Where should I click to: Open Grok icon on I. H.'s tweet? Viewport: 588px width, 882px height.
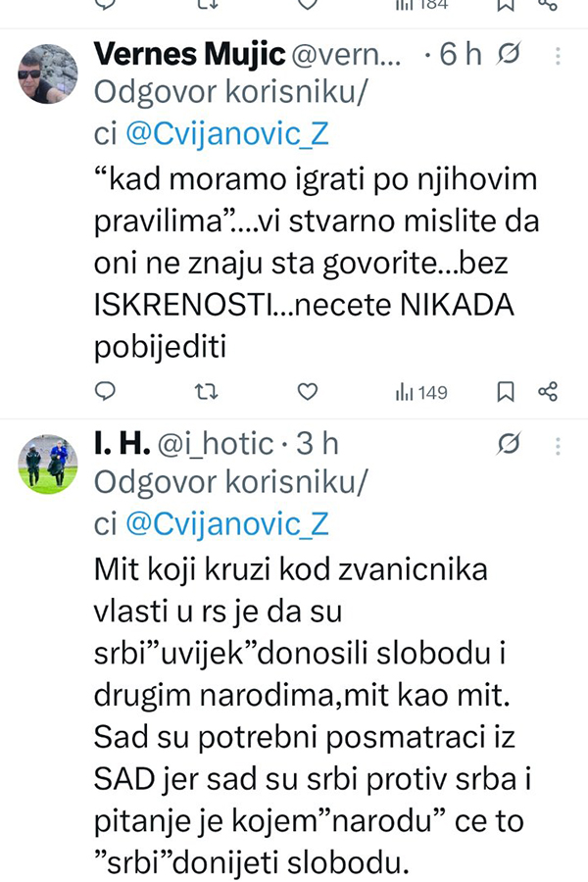[510, 444]
